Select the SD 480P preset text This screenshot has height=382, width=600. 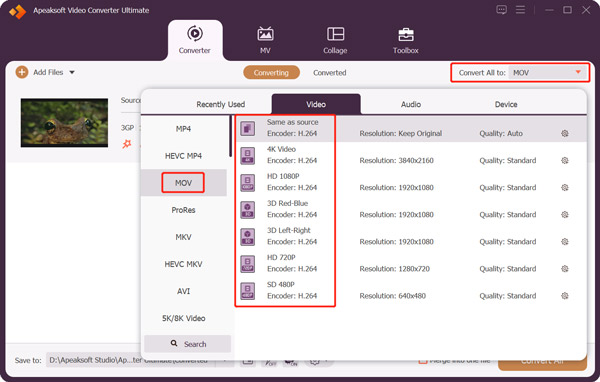pyautogui.click(x=280, y=284)
